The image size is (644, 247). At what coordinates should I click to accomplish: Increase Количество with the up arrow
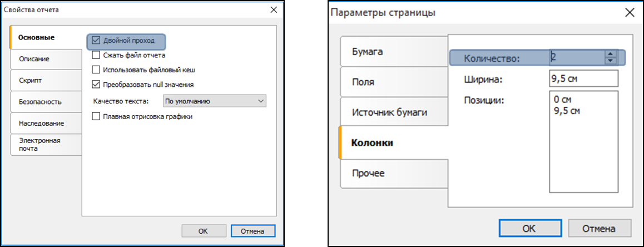611,54
